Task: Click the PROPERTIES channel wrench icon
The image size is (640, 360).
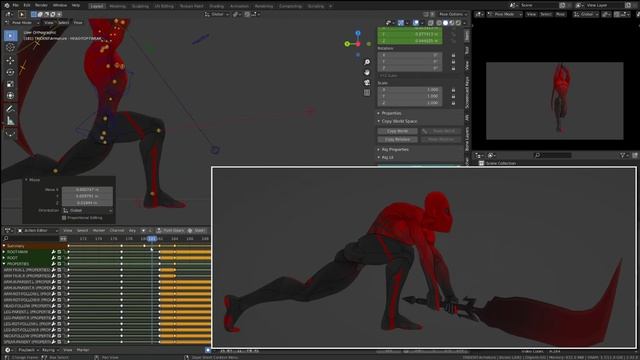Action: tap(53, 264)
